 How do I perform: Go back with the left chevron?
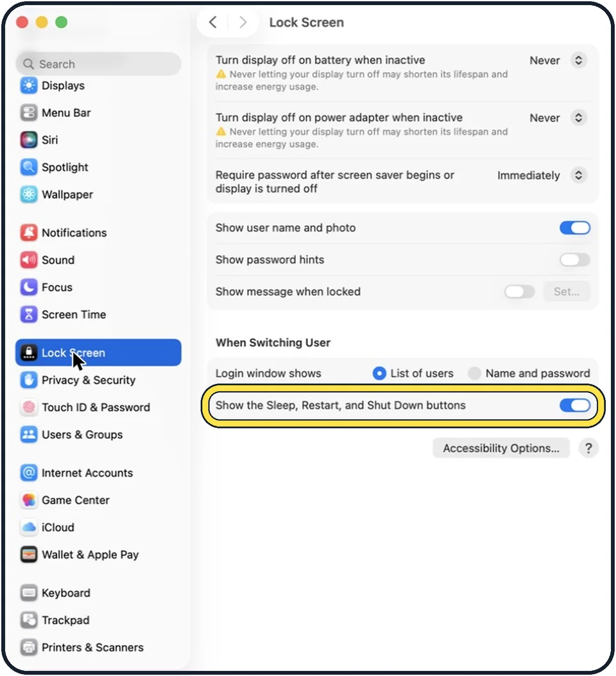click(212, 22)
